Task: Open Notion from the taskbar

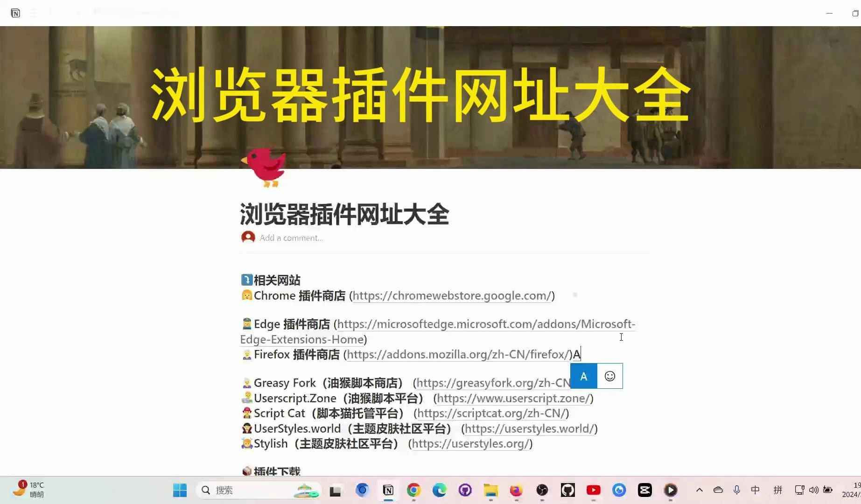Action: pyautogui.click(x=388, y=490)
